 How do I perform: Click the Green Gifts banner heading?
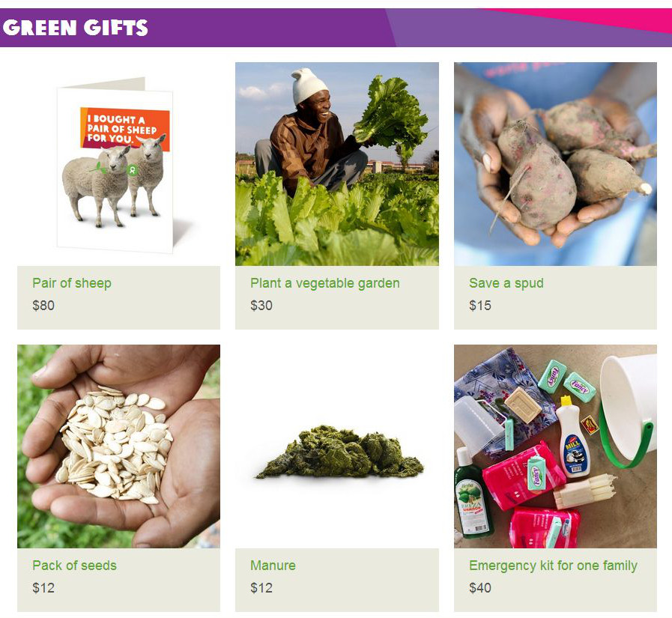click(76, 28)
